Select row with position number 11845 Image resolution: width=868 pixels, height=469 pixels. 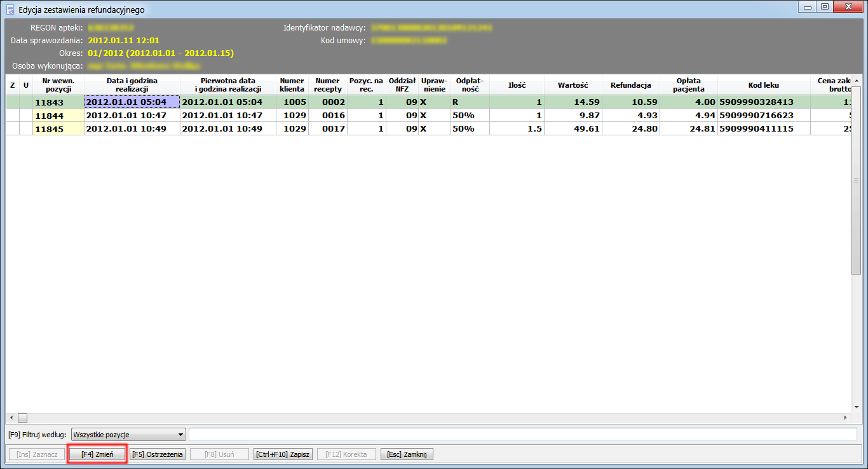click(x=429, y=128)
